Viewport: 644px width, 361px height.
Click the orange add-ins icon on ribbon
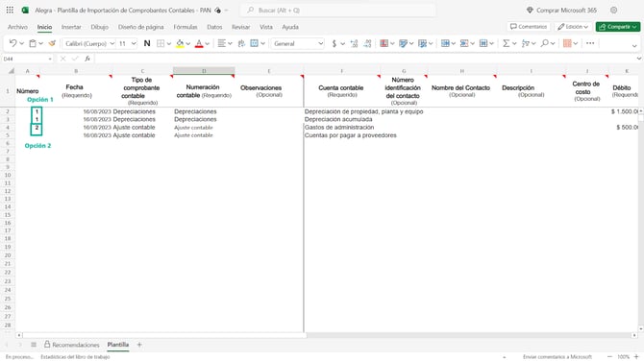click(567, 43)
